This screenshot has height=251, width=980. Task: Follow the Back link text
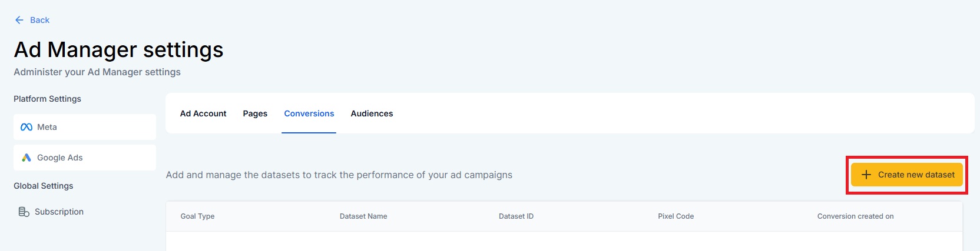39,20
